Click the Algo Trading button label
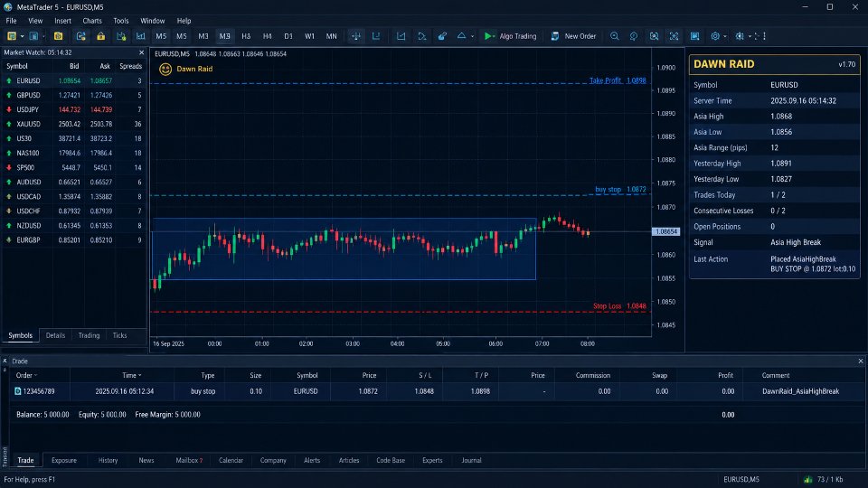Image resolution: width=868 pixels, height=488 pixels. click(x=517, y=36)
